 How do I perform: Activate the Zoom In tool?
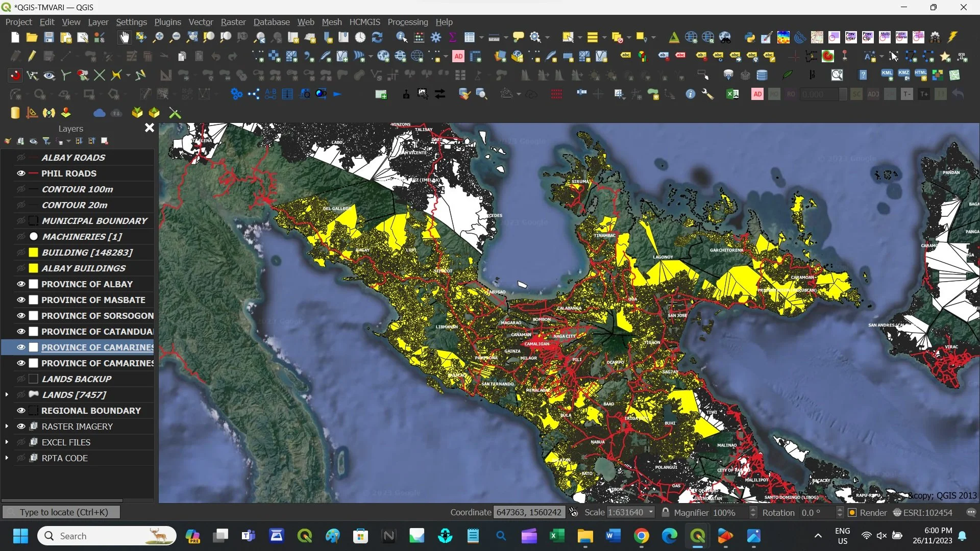(x=159, y=37)
